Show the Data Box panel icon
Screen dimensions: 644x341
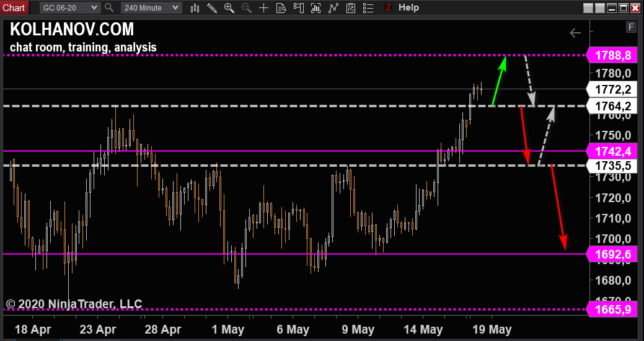[x=281, y=8]
